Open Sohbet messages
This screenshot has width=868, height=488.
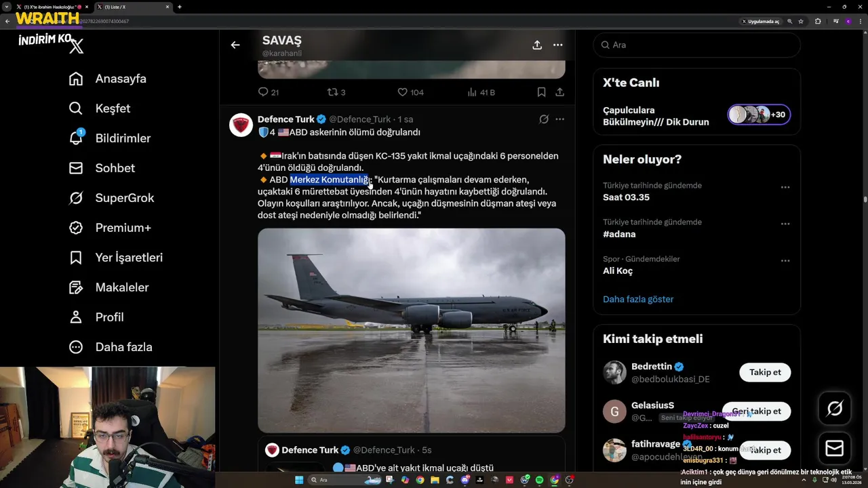[102, 168]
